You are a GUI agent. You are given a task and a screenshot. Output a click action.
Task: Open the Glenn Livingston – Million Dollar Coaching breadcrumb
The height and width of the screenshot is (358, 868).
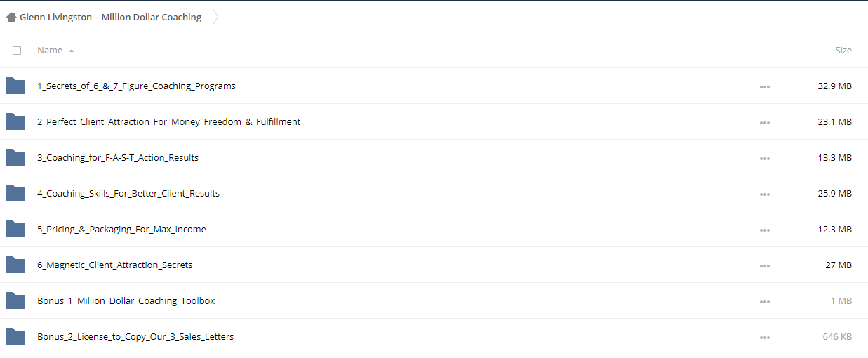[x=110, y=18]
